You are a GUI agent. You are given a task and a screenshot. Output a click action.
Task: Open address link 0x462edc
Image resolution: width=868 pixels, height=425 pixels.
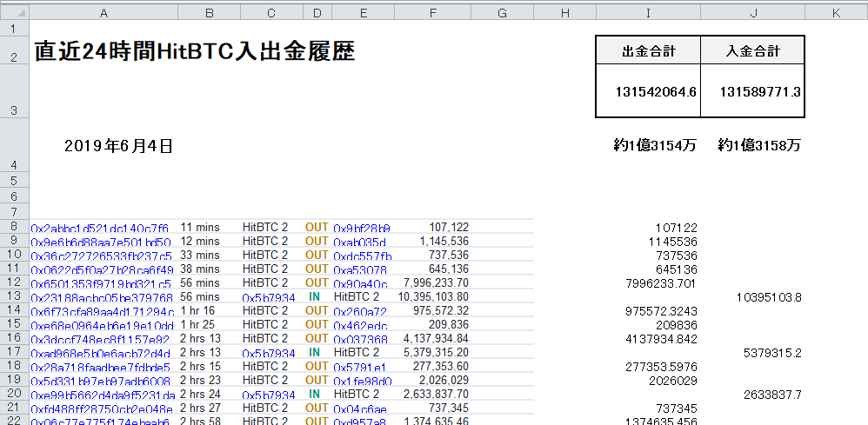(360, 325)
